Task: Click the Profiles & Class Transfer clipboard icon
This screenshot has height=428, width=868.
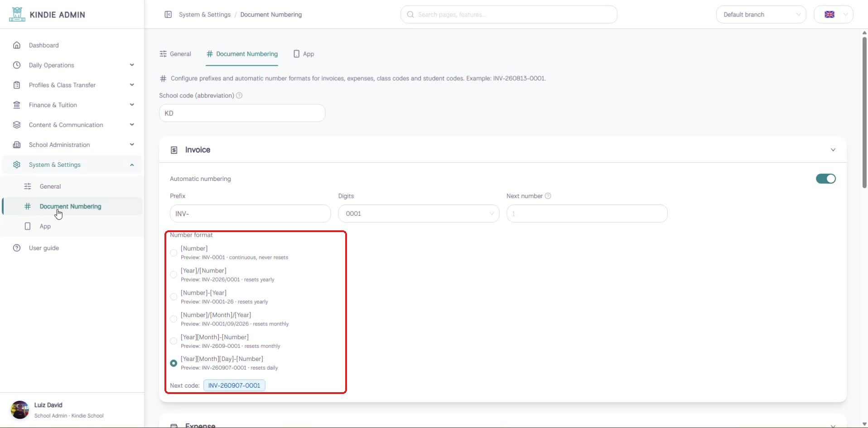Action: pos(17,85)
